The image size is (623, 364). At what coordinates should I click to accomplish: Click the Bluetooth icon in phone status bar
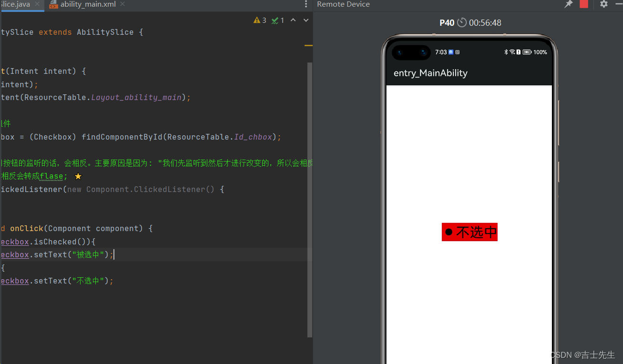coord(506,52)
